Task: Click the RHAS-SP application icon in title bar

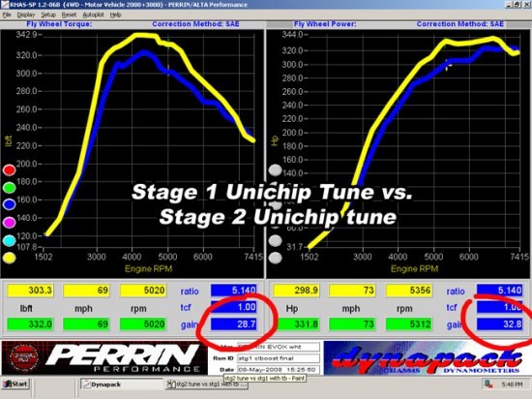Action: 5,5
